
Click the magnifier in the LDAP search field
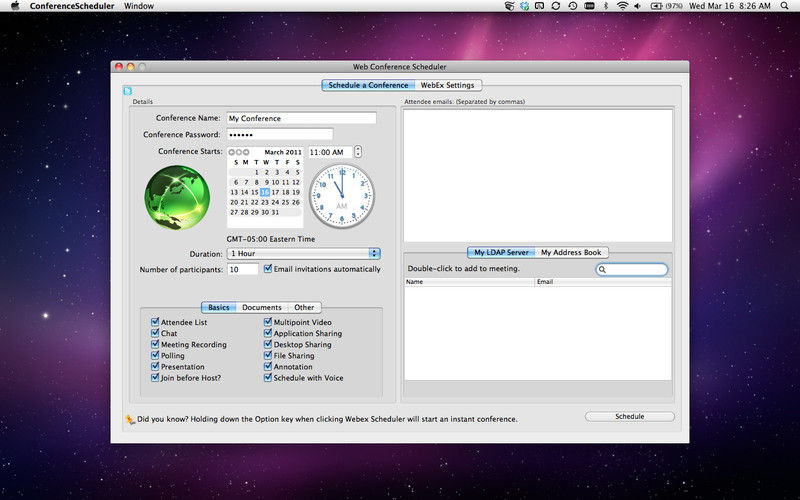click(603, 269)
